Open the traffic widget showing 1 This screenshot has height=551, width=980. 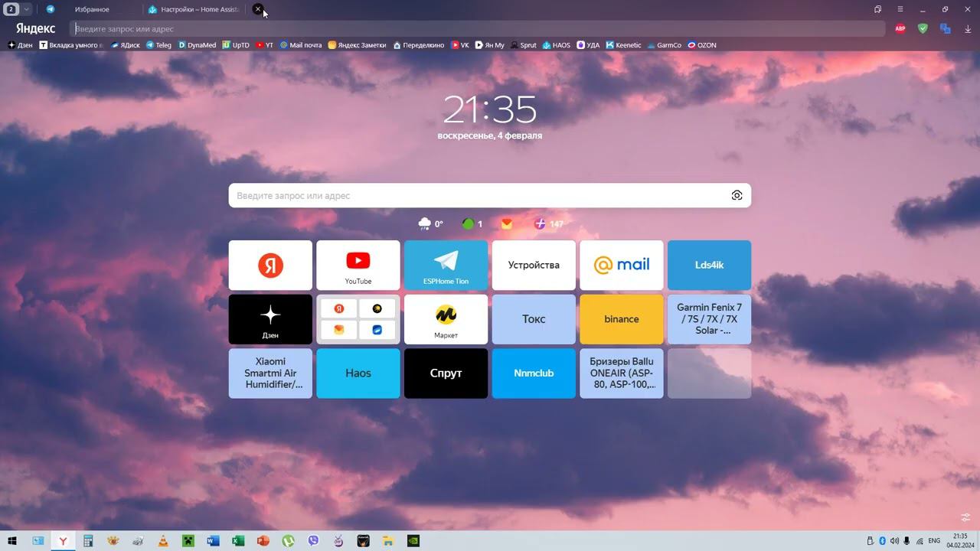click(x=472, y=223)
